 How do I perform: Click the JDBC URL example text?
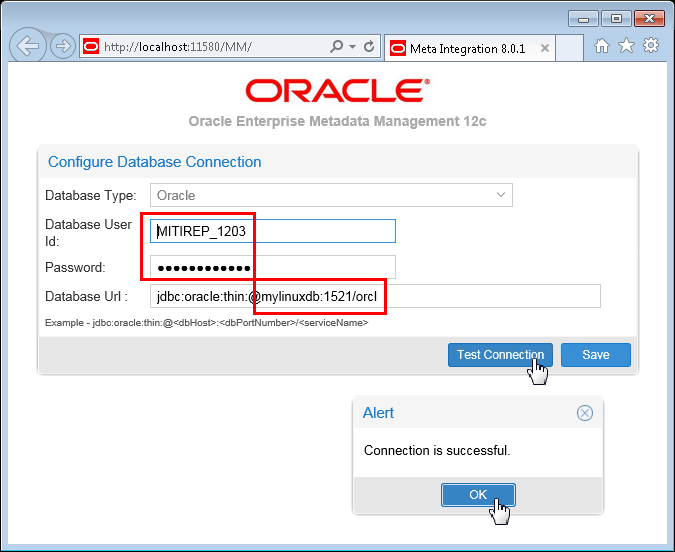(207, 323)
